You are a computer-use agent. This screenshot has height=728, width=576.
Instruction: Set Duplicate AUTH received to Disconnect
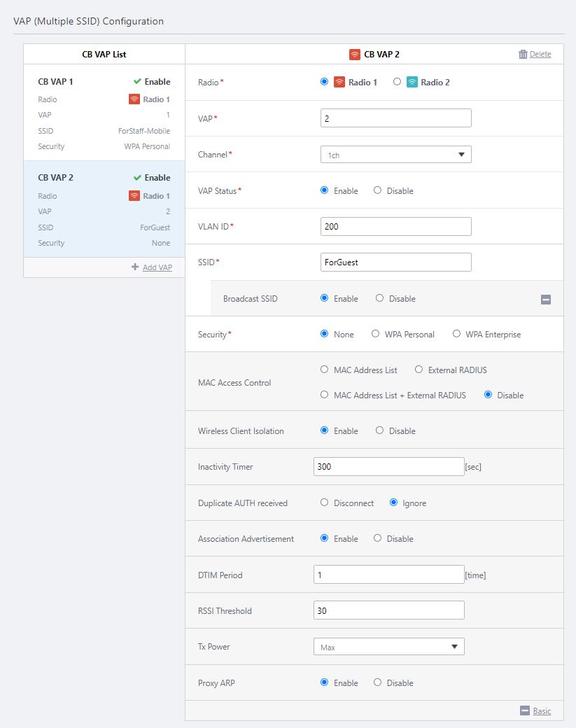(x=324, y=503)
